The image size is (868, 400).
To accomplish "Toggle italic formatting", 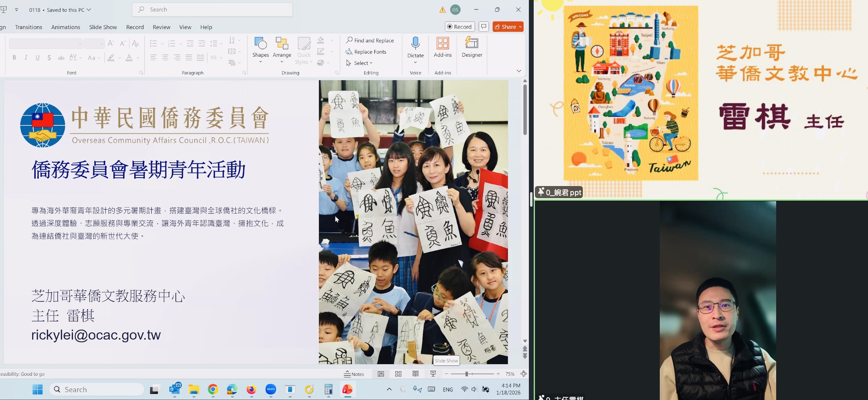I will [x=26, y=57].
